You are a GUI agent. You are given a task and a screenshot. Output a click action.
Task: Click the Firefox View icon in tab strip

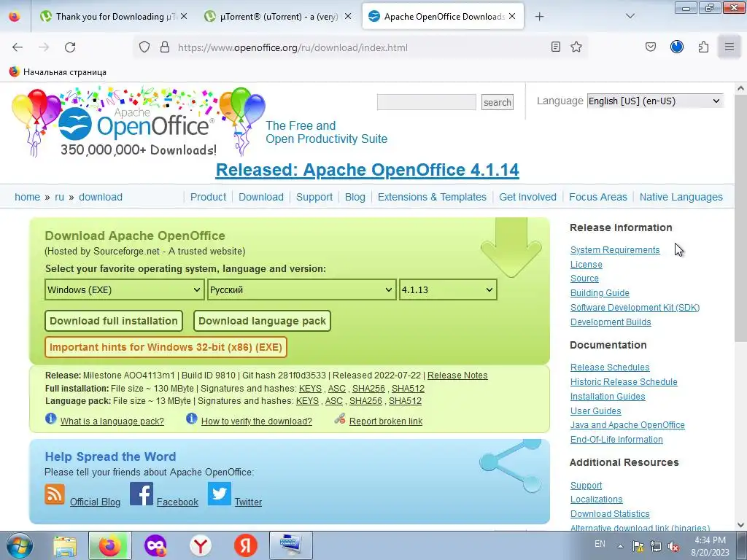click(x=15, y=17)
